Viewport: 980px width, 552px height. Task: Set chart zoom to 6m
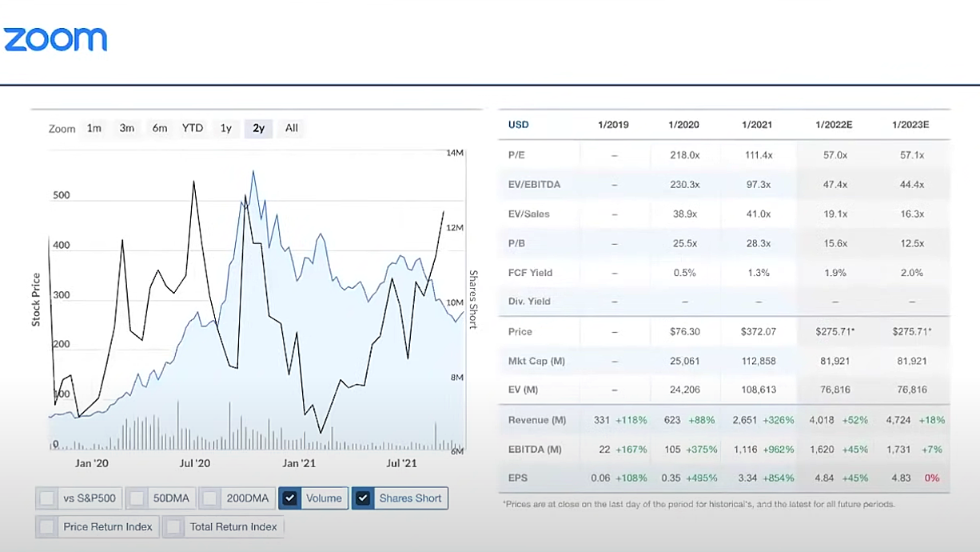(160, 128)
